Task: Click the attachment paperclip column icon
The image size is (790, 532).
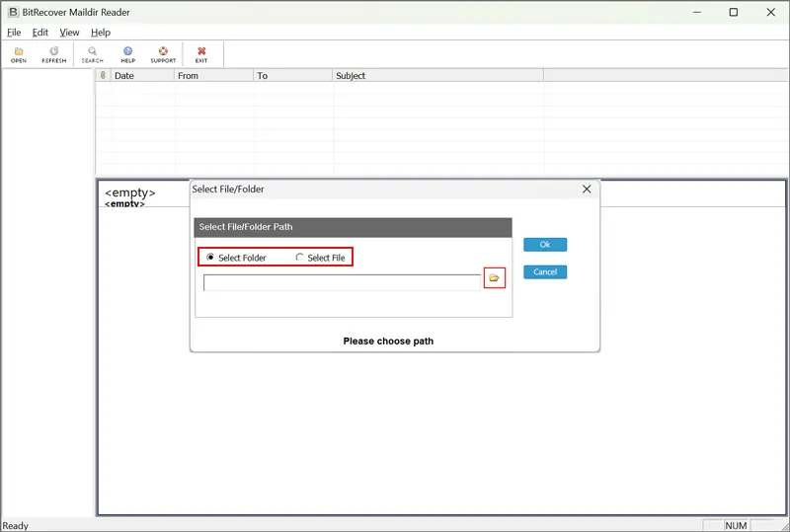Action: (x=103, y=76)
